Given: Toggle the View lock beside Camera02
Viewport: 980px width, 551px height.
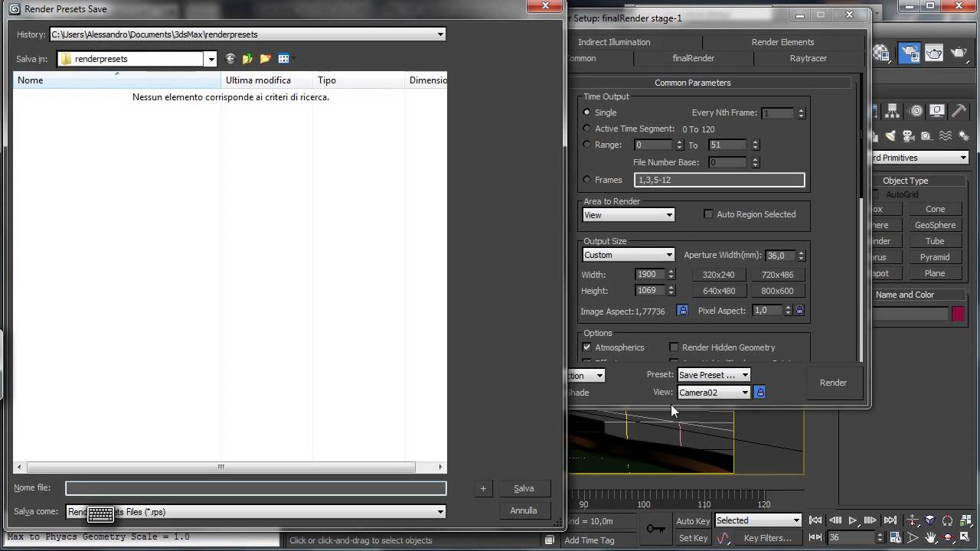Looking at the screenshot, I should [x=759, y=392].
